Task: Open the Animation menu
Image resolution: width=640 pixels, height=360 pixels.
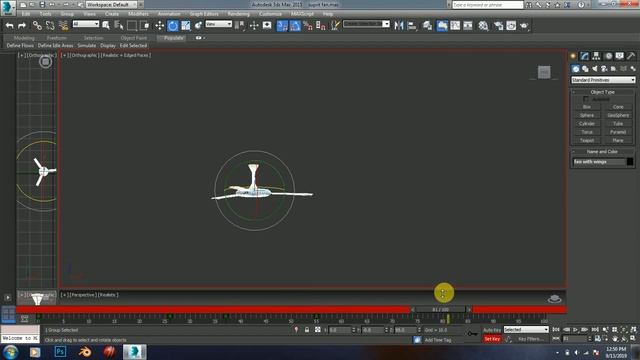Action: tap(169, 13)
